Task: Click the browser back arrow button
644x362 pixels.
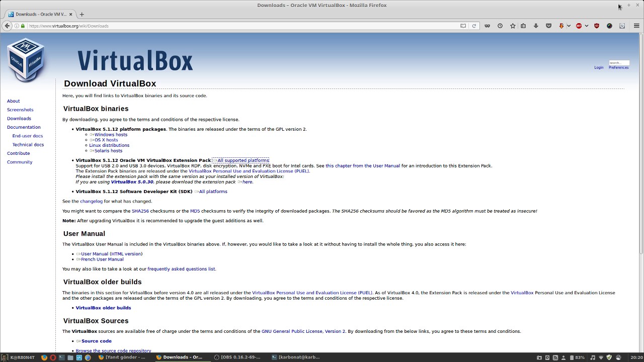Action: coord(7,26)
